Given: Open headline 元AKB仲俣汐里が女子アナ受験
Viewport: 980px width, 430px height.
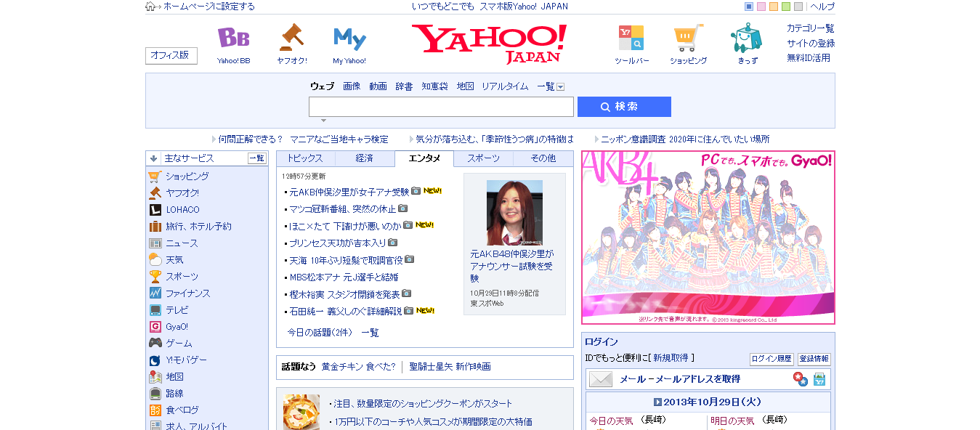Looking at the screenshot, I should (349, 192).
